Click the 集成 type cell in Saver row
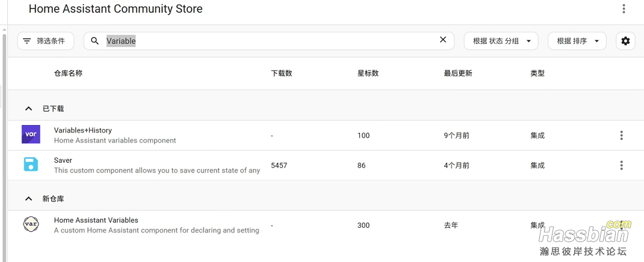 (537, 166)
